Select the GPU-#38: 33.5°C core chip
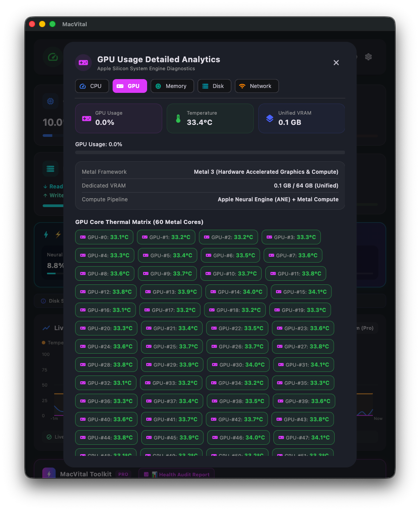 coord(238,401)
